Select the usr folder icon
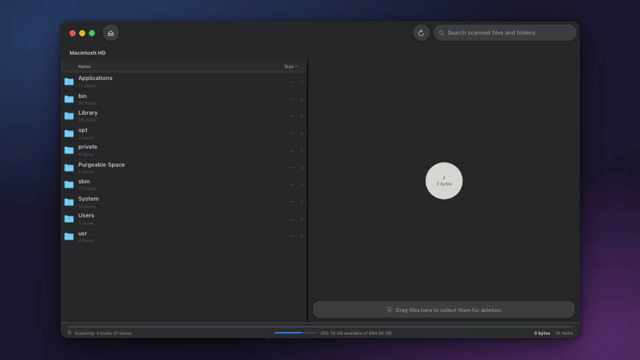Screen dimensions: 640x360 (x=69, y=236)
